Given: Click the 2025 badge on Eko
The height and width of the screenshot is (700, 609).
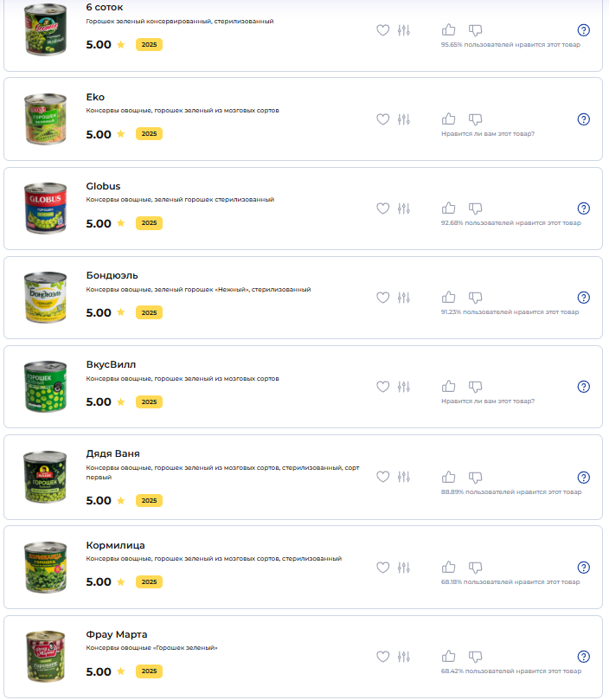Looking at the screenshot, I should pos(149,134).
